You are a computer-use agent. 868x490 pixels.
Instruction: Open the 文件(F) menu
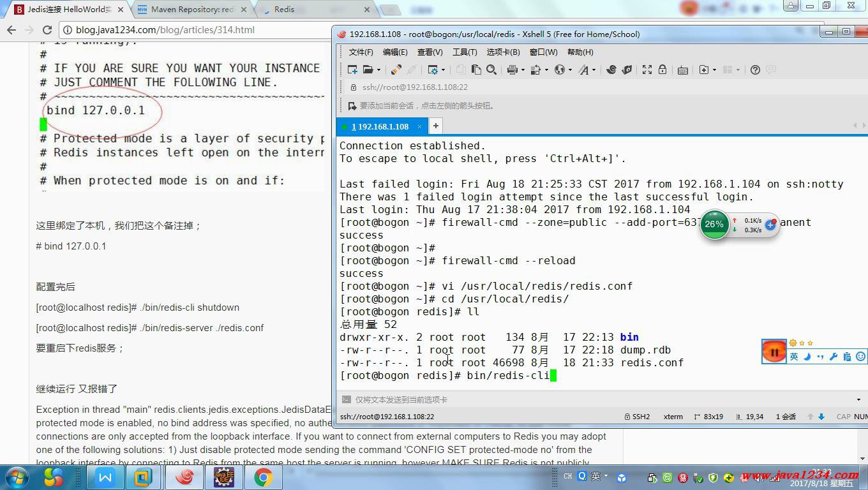point(361,52)
